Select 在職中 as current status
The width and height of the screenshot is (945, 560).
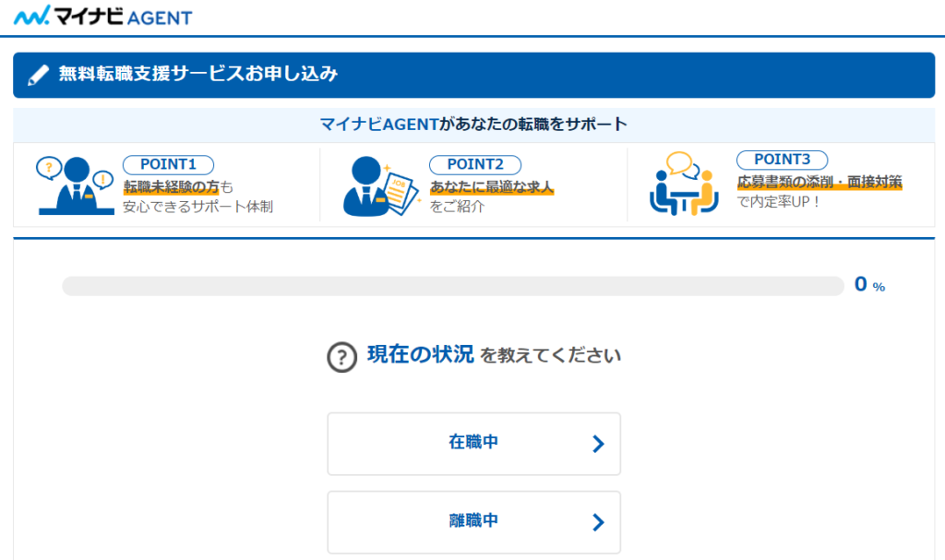tap(473, 444)
